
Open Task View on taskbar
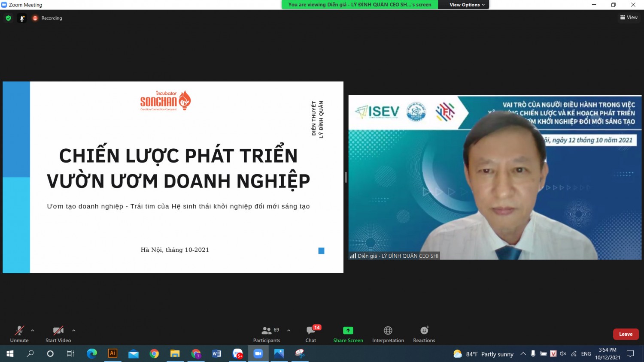pos(70,354)
